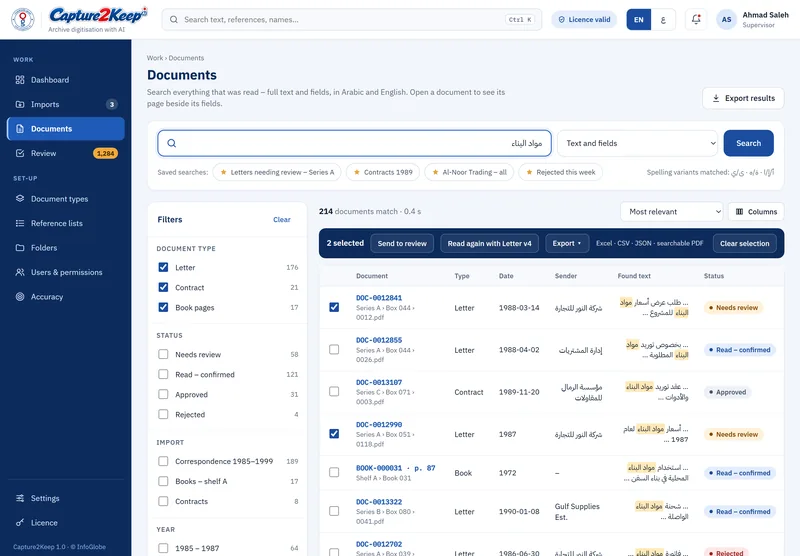Open BOOK-000031 p. 87 link

[395, 468]
